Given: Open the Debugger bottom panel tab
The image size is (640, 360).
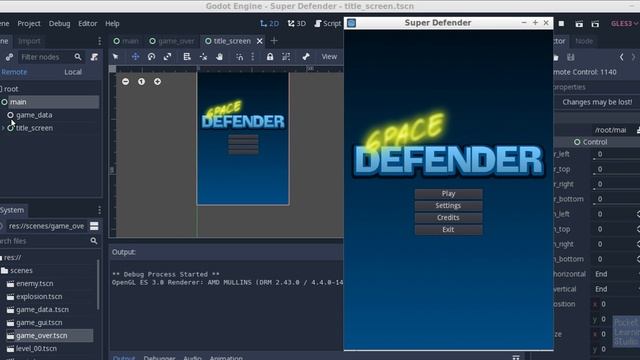Looking at the screenshot, I should tap(159, 357).
